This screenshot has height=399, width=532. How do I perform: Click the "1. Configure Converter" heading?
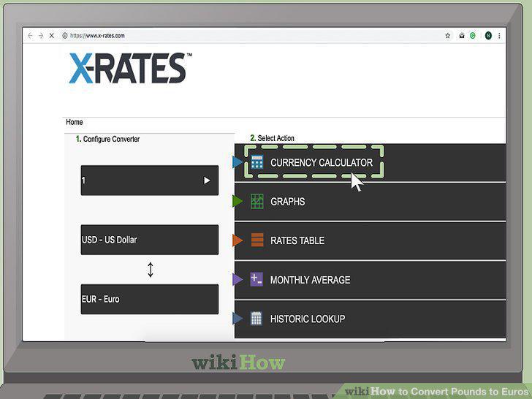click(x=107, y=139)
